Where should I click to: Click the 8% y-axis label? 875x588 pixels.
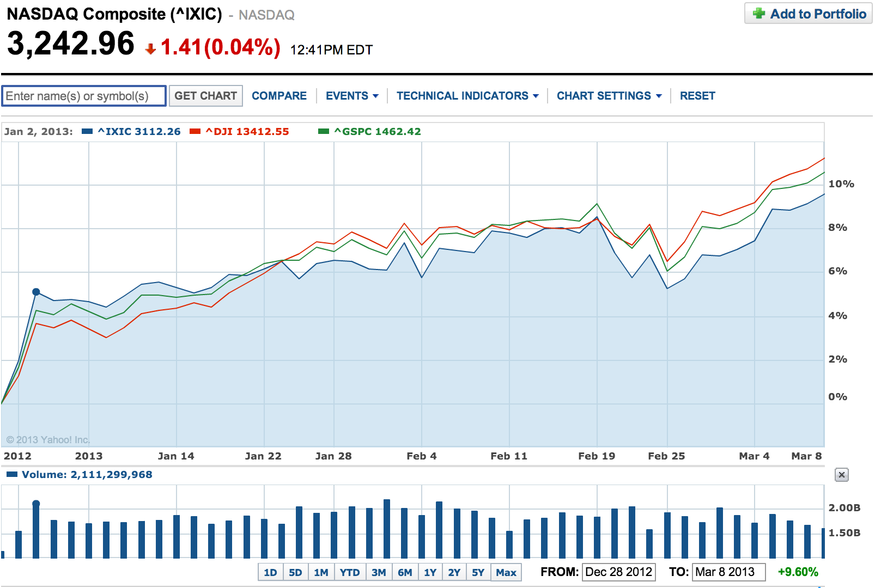838,228
